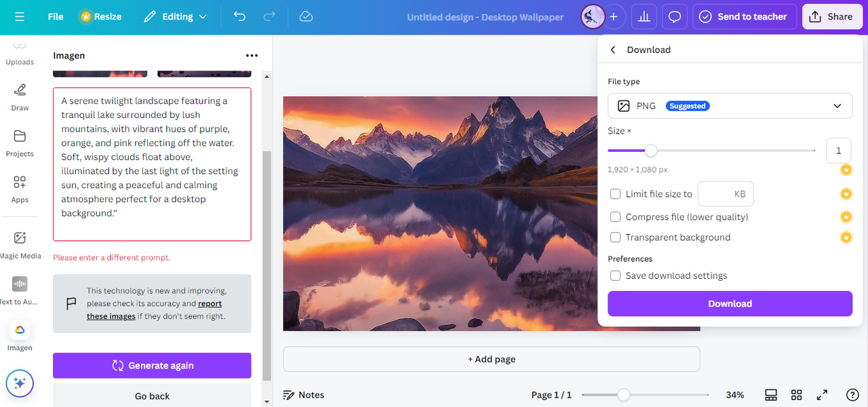The width and height of the screenshot is (868, 407).
Task: Follow the report these images link
Action: pyautogui.click(x=155, y=310)
